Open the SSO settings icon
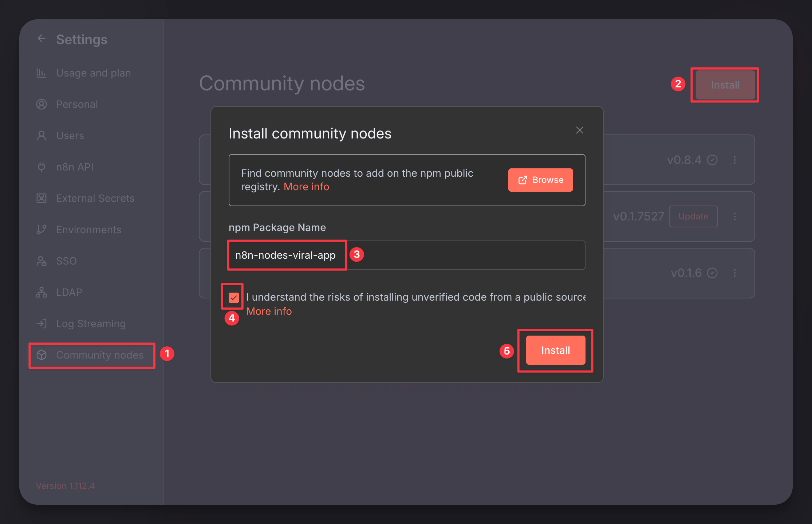 [42, 261]
